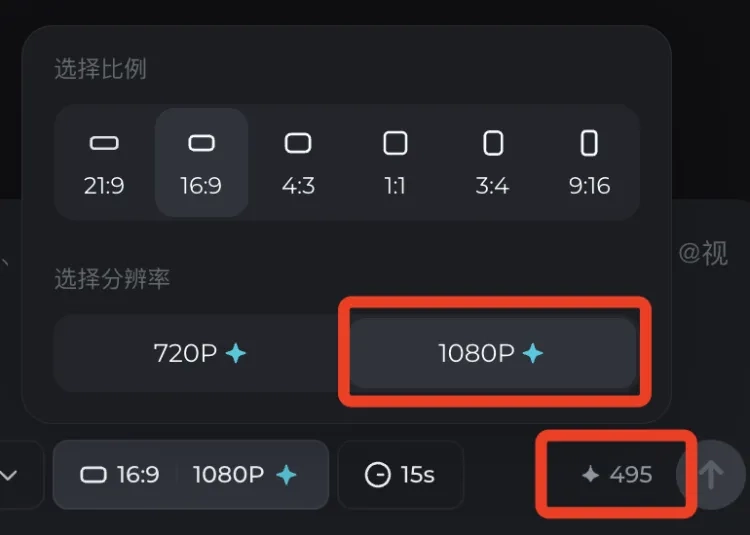The height and width of the screenshot is (535, 750).
Task: Click the 495 credits indicator
Action: coord(617,475)
